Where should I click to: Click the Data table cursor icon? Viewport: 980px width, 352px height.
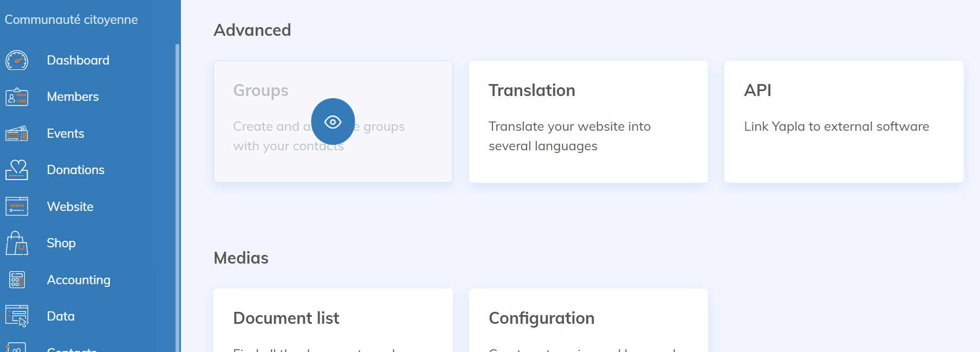click(17, 316)
